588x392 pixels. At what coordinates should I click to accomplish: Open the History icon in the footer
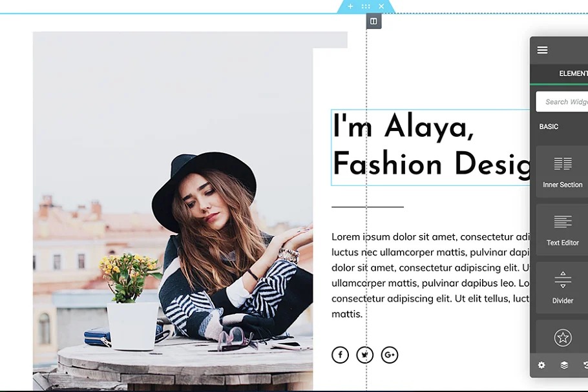[x=585, y=365]
